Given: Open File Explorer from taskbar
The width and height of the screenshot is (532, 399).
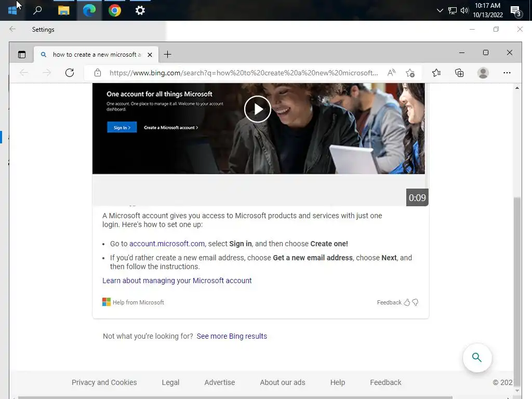Looking at the screenshot, I should point(63,10).
